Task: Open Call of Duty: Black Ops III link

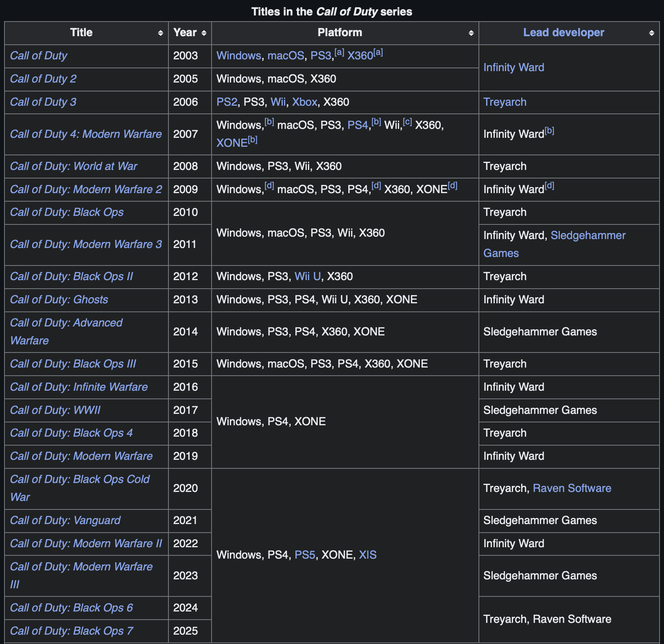Action: 73,364
